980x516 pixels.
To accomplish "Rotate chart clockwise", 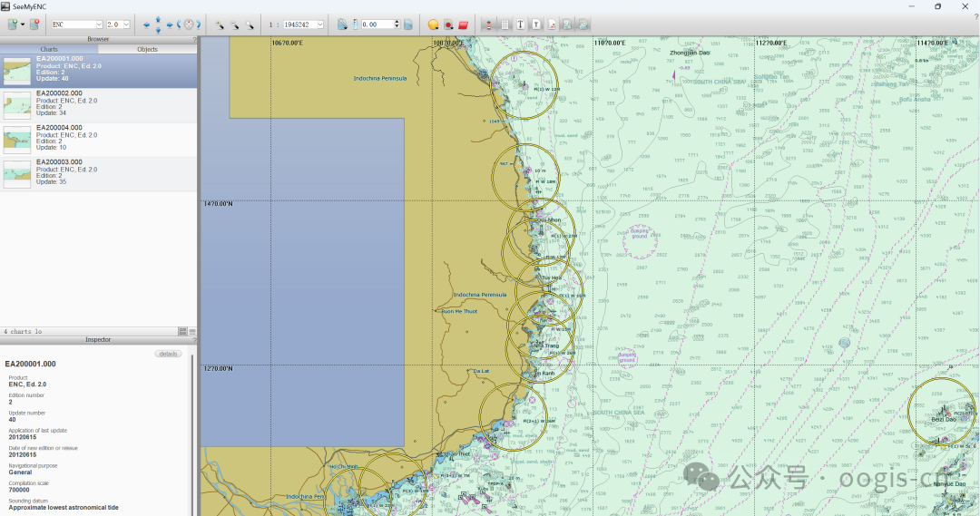I will [x=198, y=24].
